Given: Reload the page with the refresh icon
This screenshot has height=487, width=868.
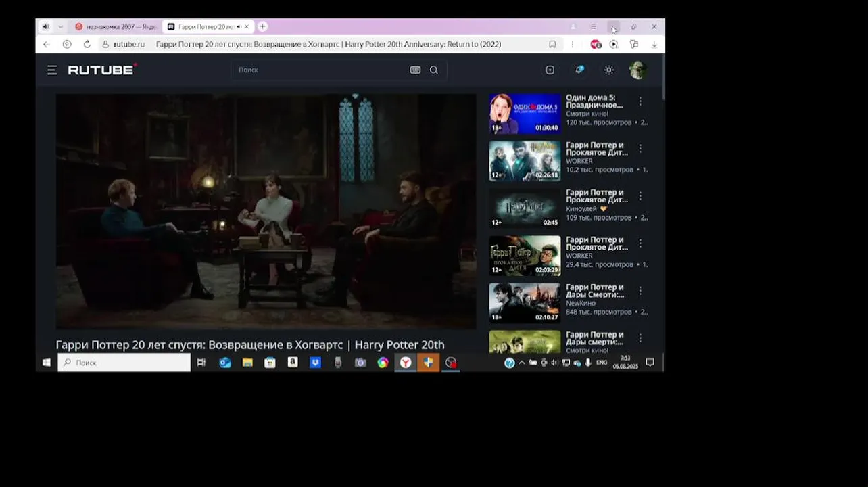Looking at the screenshot, I should pos(87,44).
